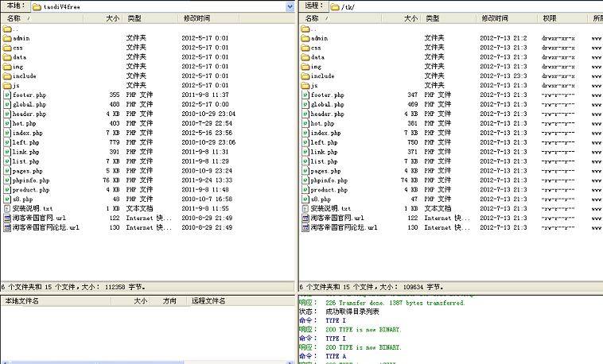Select remote folder name img
The height and width of the screenshot is (364, 603).
(x=316, y=67)
